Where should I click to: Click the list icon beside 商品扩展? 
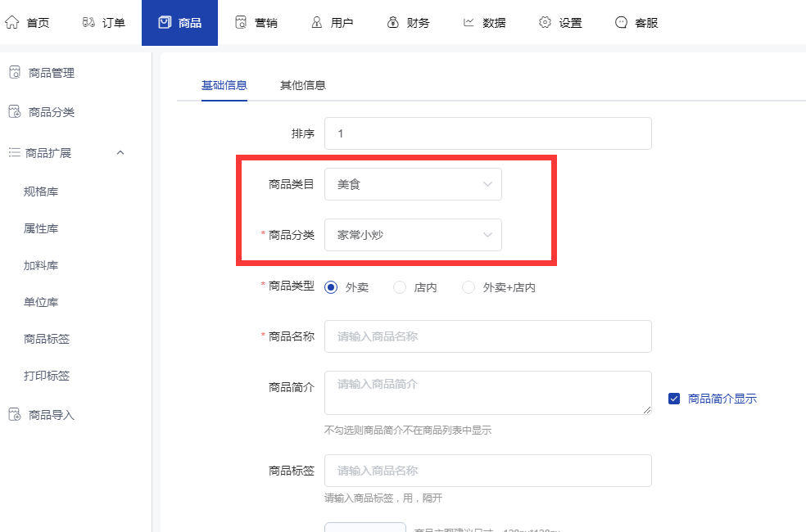coord(15,152)
